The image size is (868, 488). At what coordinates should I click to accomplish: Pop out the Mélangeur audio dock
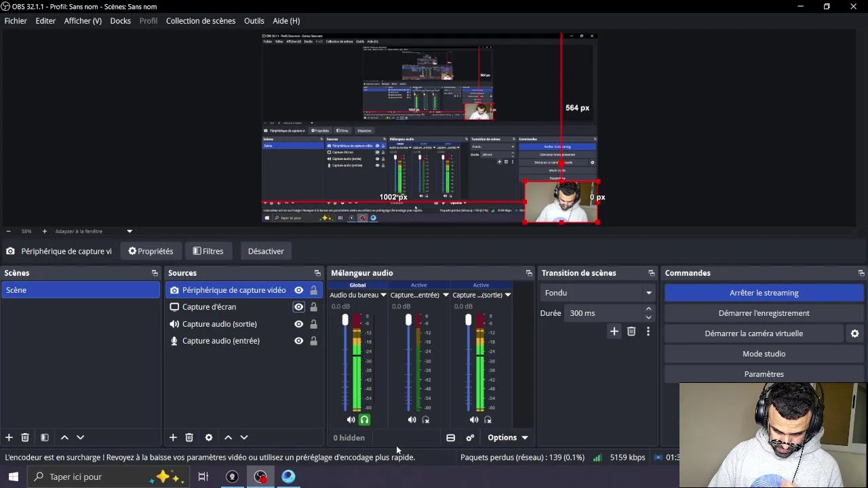(529, 273)
